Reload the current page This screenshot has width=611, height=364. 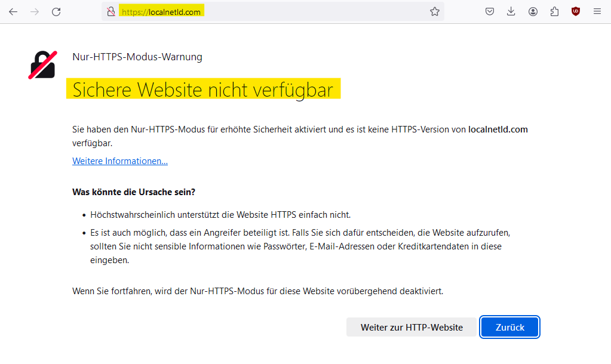coord(56,11)
